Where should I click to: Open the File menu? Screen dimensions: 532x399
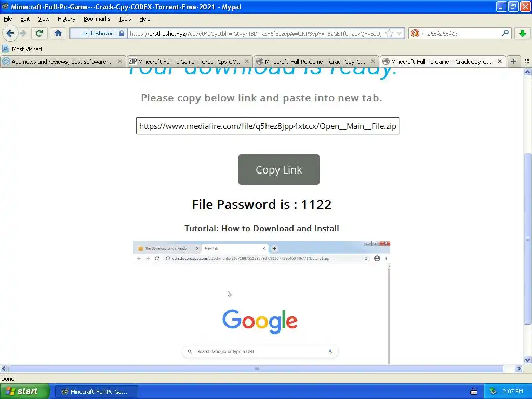[8, 19]
